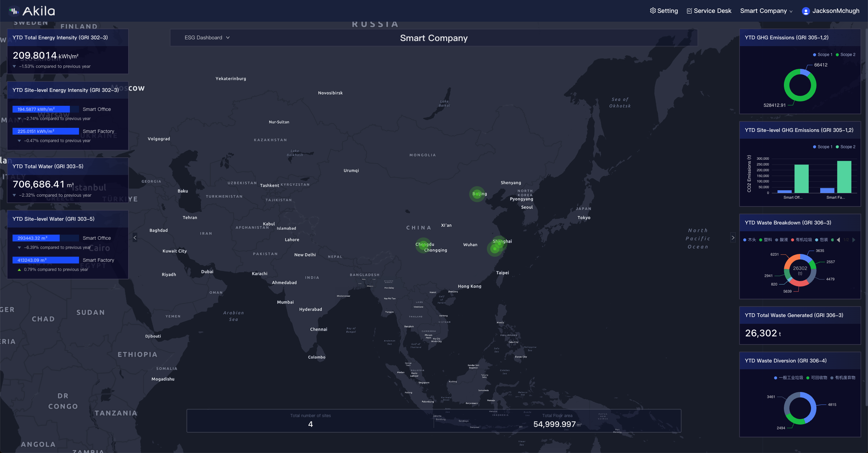Open the Service Desk link

pos(712,11)
